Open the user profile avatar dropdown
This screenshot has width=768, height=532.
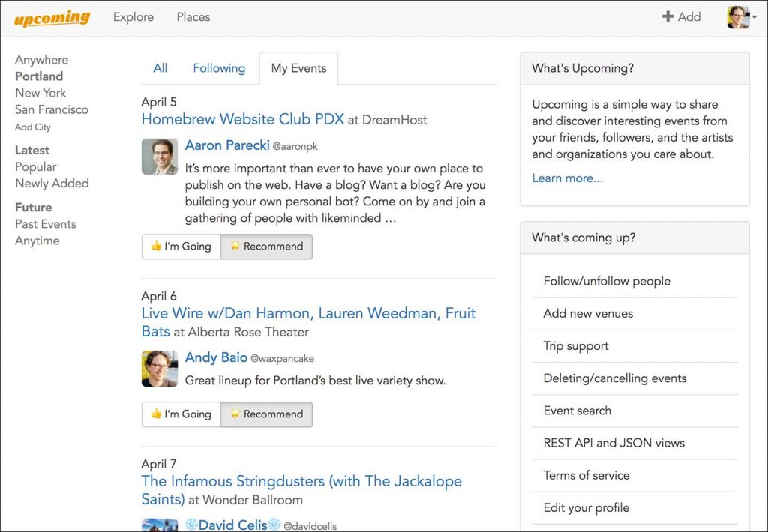742,17
